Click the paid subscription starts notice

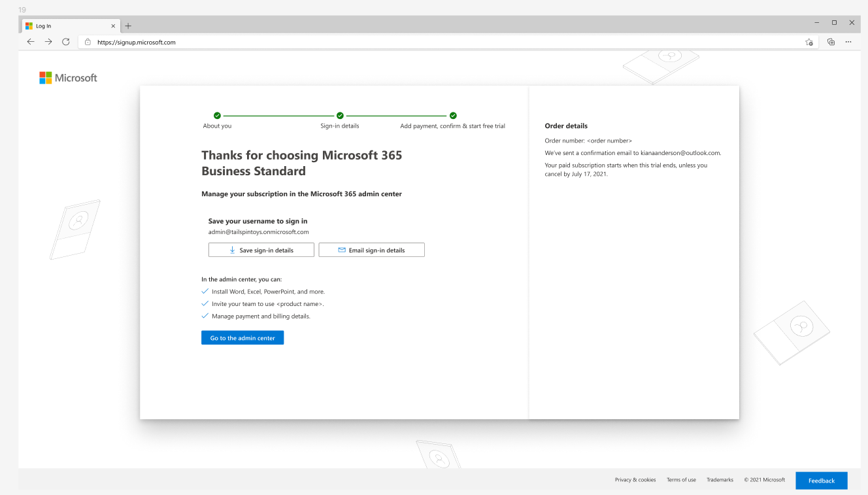point(626,170)
